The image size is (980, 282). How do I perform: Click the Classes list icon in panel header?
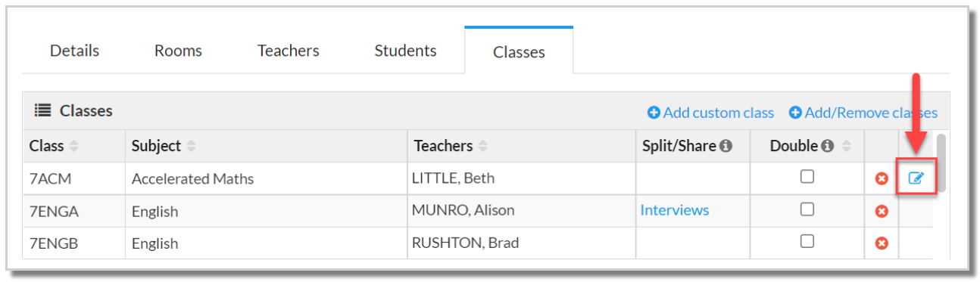43,110
